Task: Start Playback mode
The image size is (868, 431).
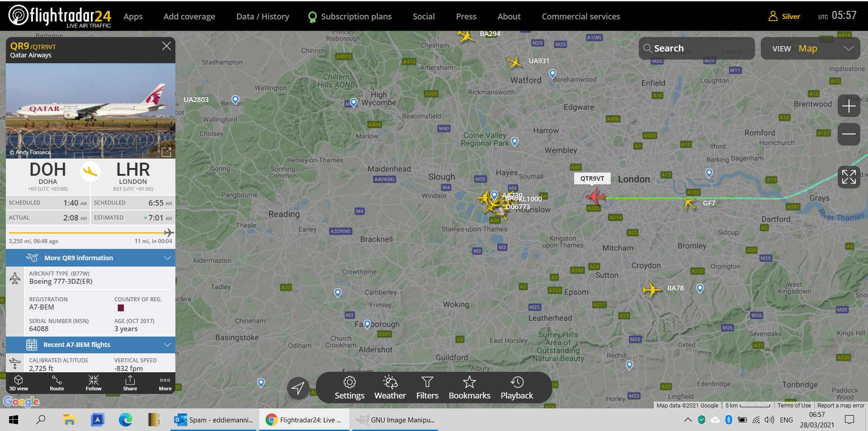Action: point(517,388)
